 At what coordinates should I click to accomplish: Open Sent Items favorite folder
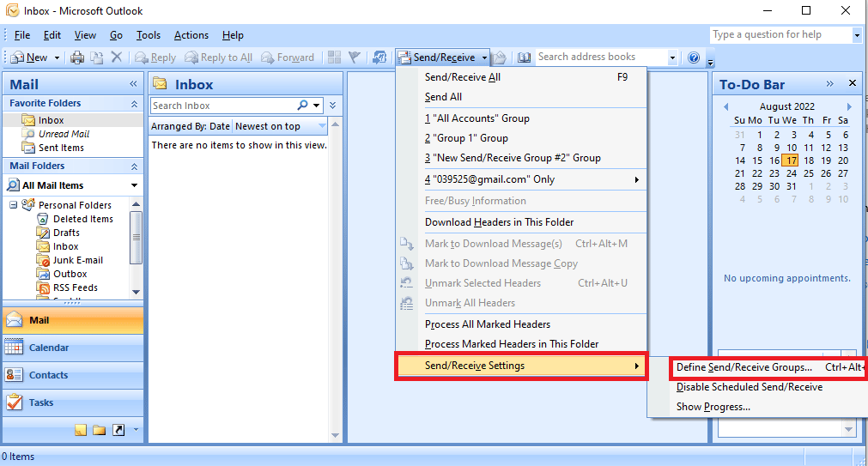pos(61,148)
